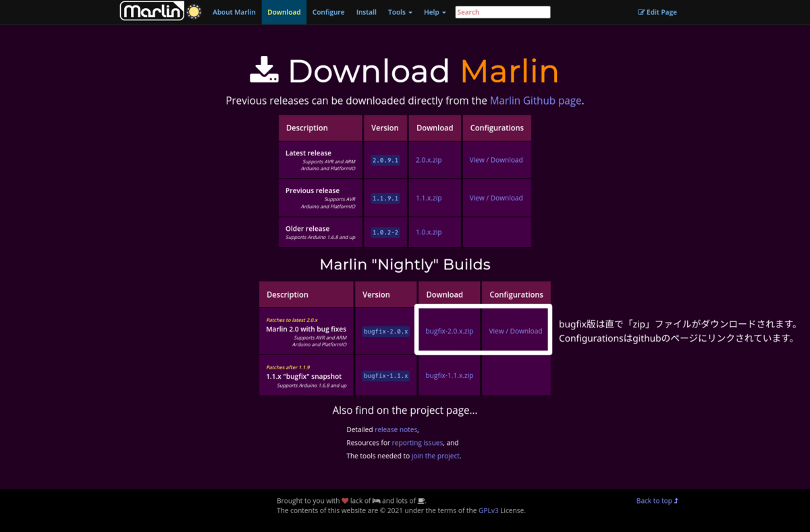The width and height of the screenshot is (810, 532).
Task: Click the bed icon in footer
Action: point(377,501)
